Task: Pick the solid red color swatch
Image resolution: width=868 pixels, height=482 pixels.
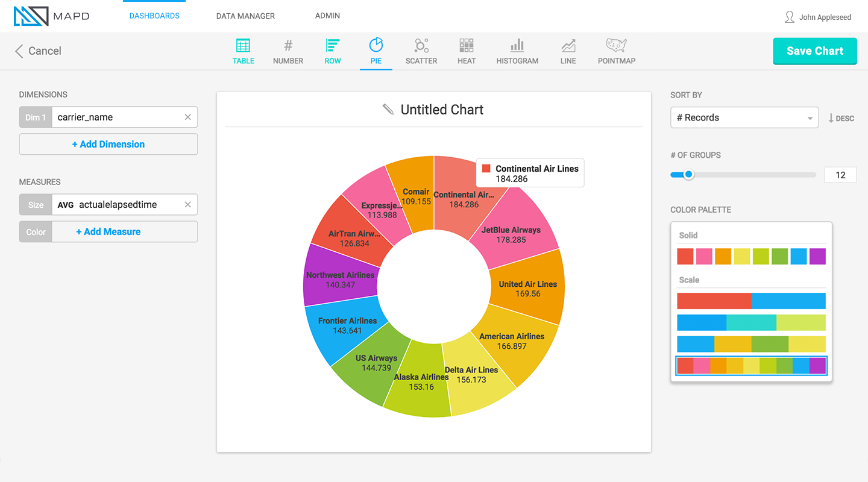Action: pyautogui.click(x=685, y=256)
